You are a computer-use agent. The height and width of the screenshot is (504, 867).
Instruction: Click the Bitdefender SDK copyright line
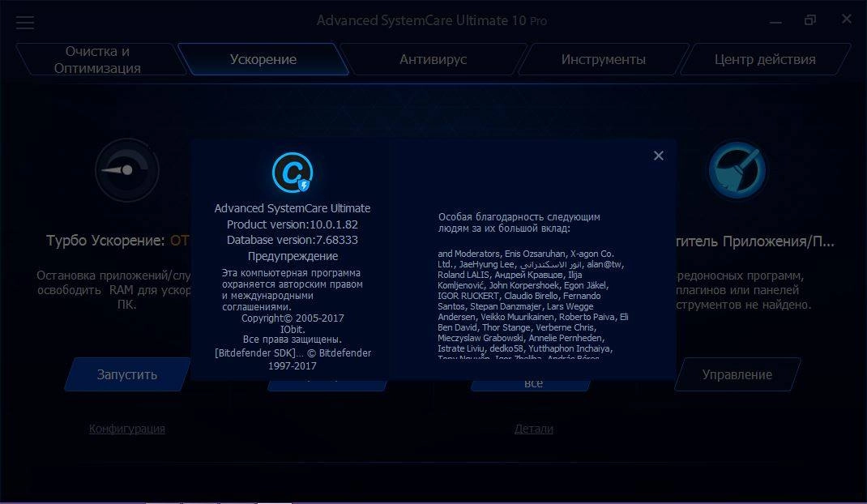tap(293, 358)
